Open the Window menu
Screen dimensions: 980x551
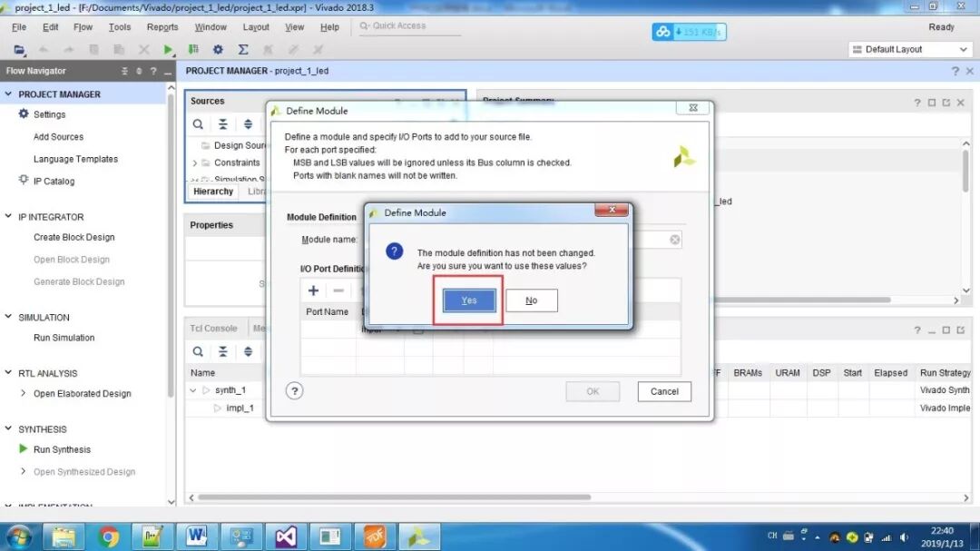tap(210, 27)
